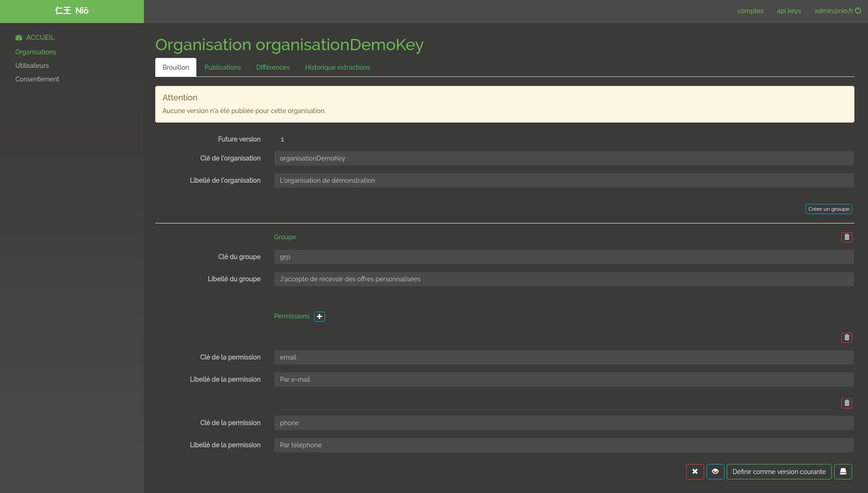Select the Brouillon tab
Image resolution: width=868 pixels, height=493 pixels.
click(176, 67)
